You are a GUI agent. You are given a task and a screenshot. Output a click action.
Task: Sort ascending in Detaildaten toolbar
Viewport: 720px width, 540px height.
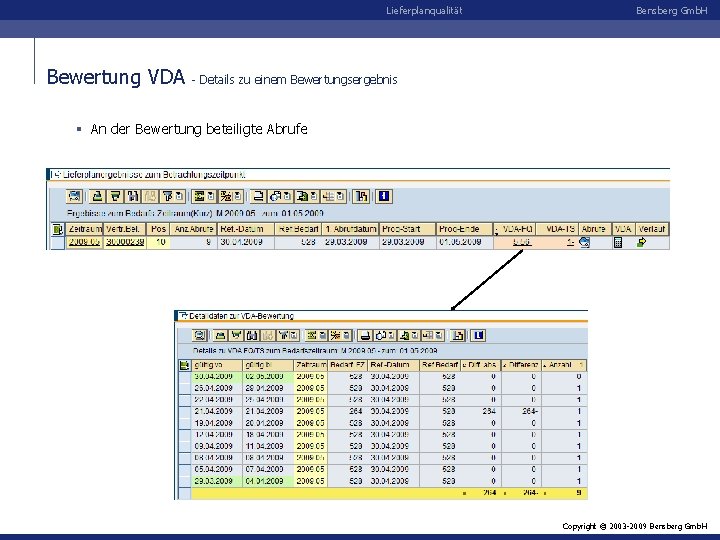(x=220, y=335)
